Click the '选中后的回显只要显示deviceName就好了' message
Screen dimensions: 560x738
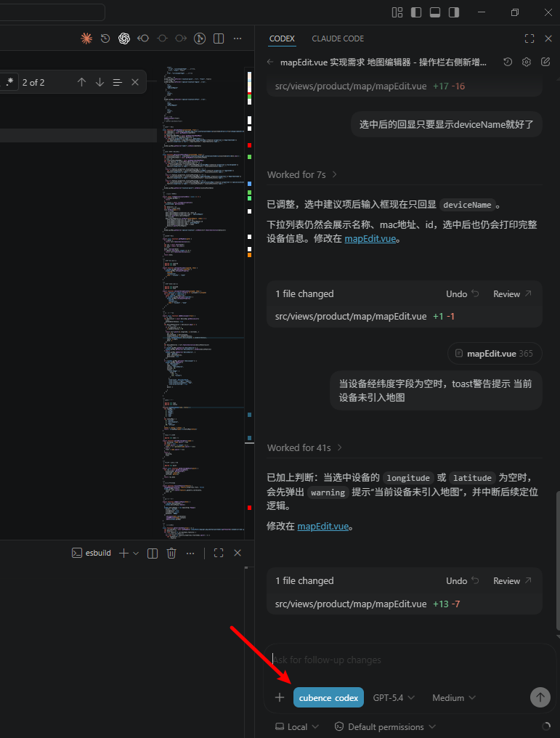click(x=447, y=125)
